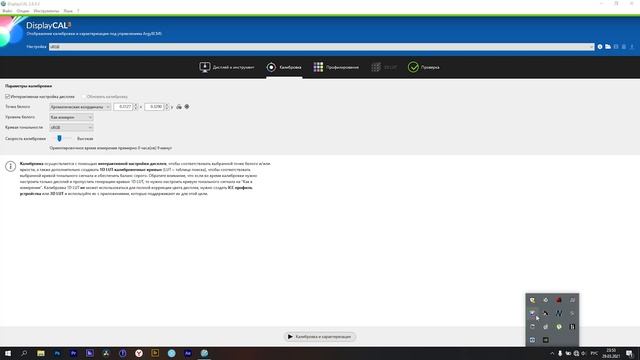The height and width of the screenshot is (360, 640).
Task: Open the Windows Start menu
Action: (8, 353)
